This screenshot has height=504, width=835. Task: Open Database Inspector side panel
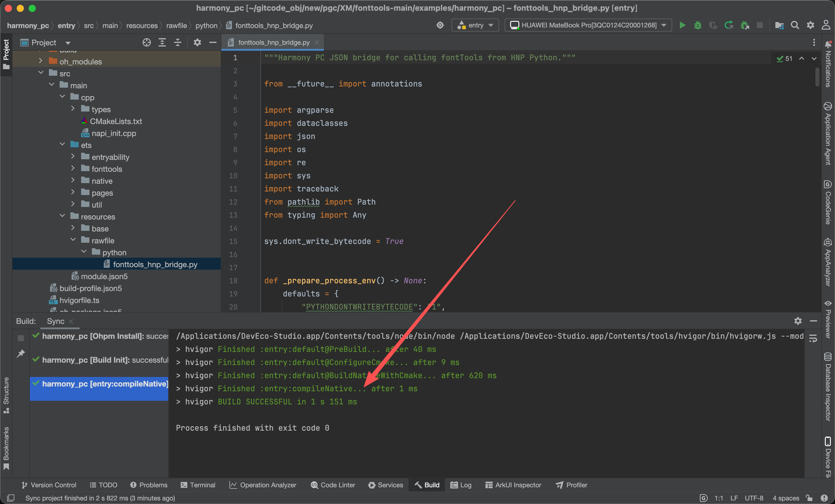click(828, 387)
